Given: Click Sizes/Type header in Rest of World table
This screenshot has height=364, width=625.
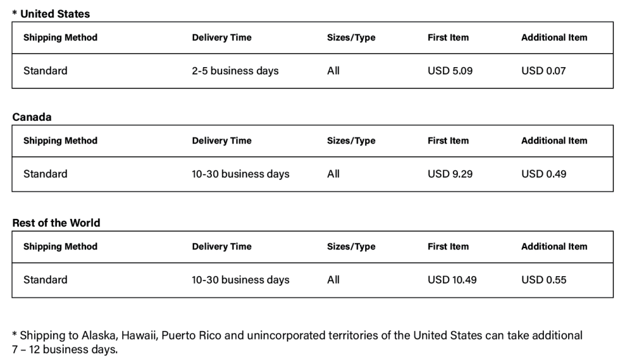Looking at the screenshot, I should coord(351,246).
